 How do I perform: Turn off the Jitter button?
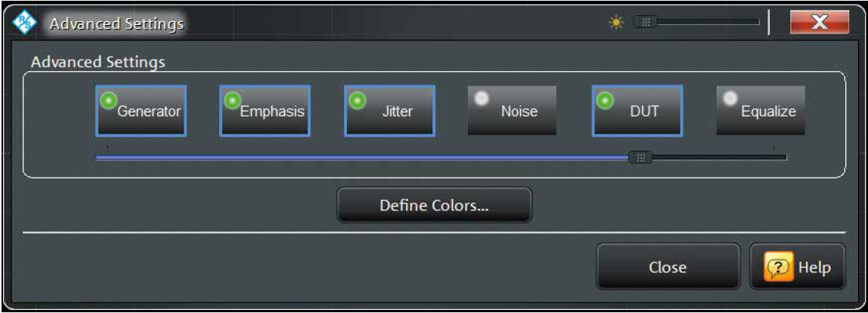click(389, 110)
